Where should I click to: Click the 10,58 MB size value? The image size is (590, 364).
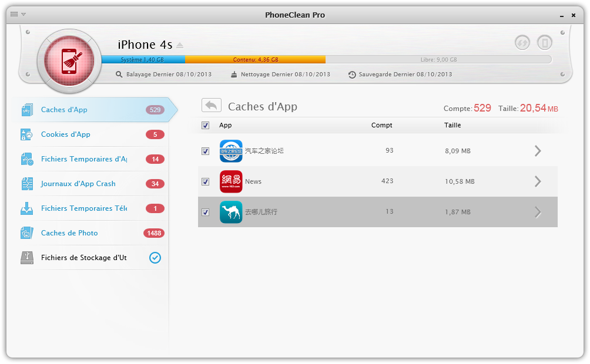tap(460, 181)
